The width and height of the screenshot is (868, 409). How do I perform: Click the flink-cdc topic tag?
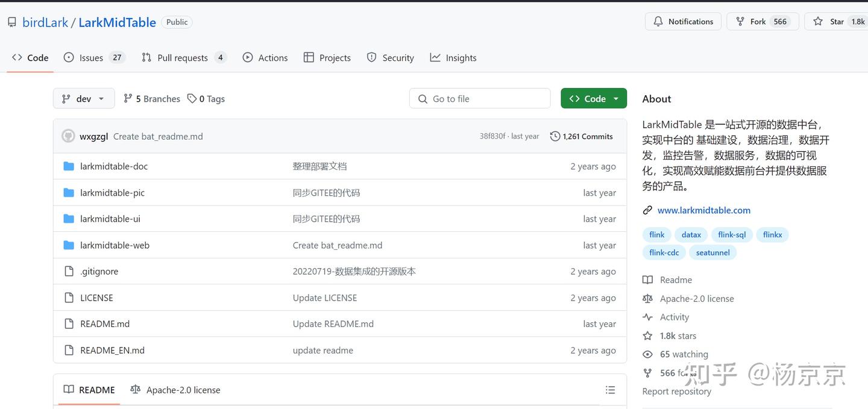coord(664,252)
